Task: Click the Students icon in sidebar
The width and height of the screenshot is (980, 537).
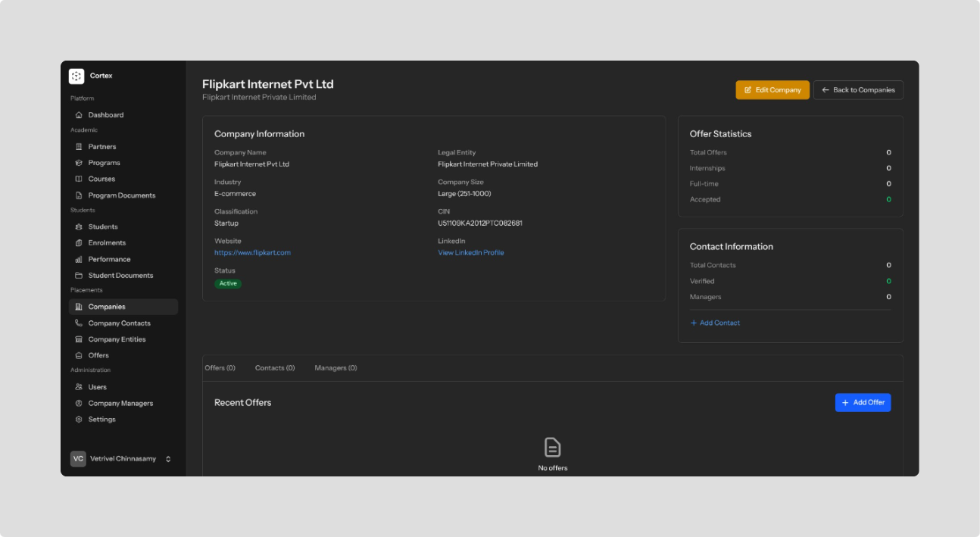Action: click(79, 226)
